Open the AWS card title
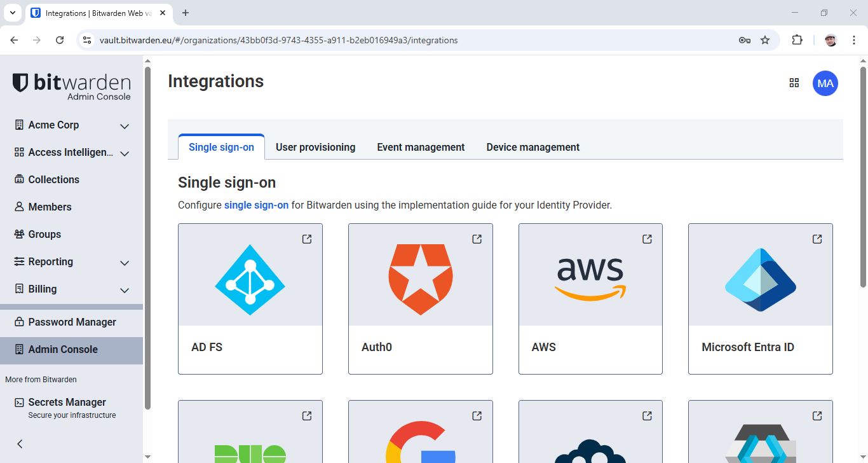The width and height of the screenshot is (868, 463). pos(544,347)
